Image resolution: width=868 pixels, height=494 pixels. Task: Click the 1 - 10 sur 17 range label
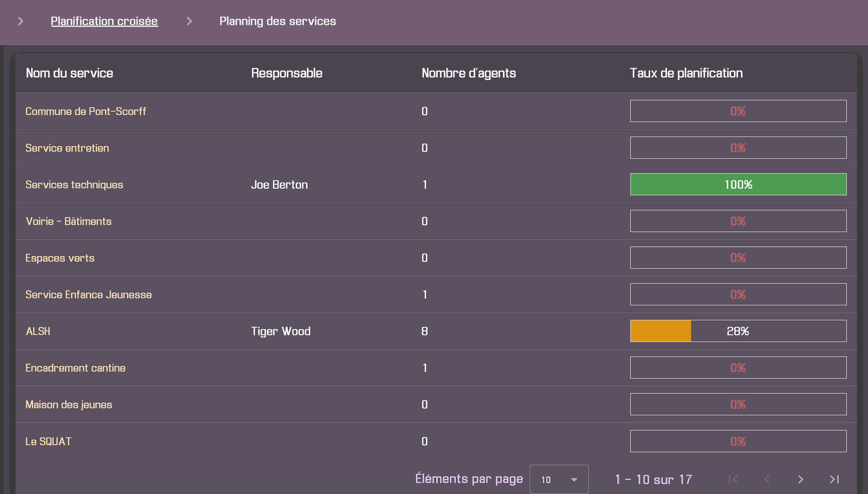tap(653, 480)
